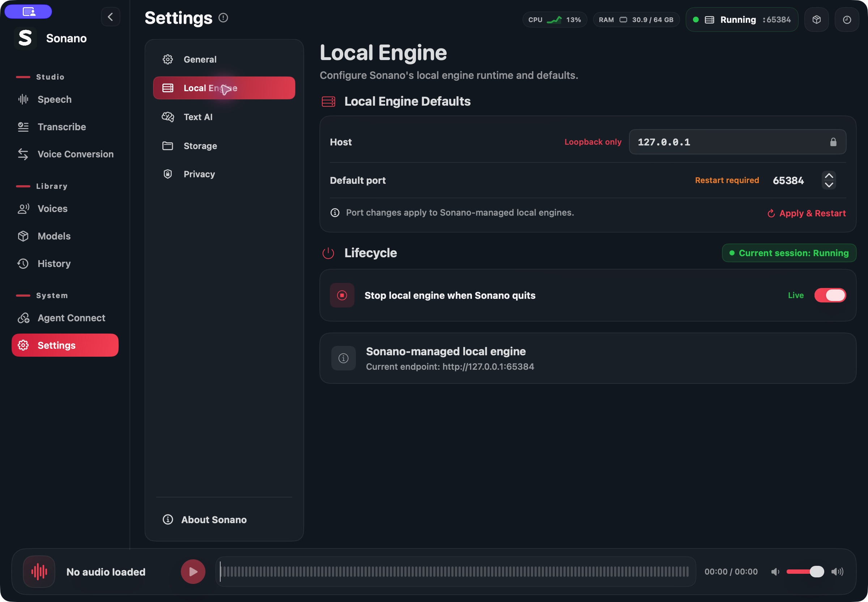Open the models cube icon in top bar
868x602 pixels.
coord(816,20)
